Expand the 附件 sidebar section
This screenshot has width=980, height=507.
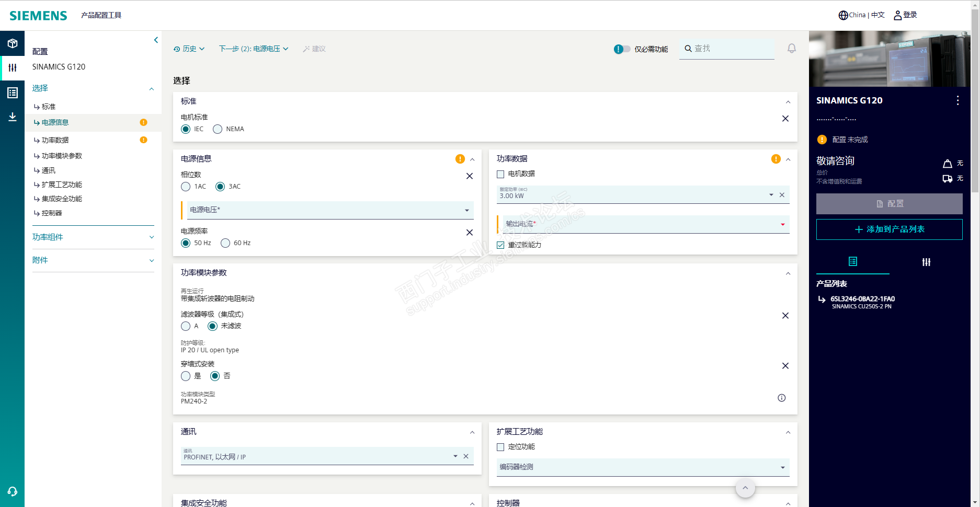point(93,260)
